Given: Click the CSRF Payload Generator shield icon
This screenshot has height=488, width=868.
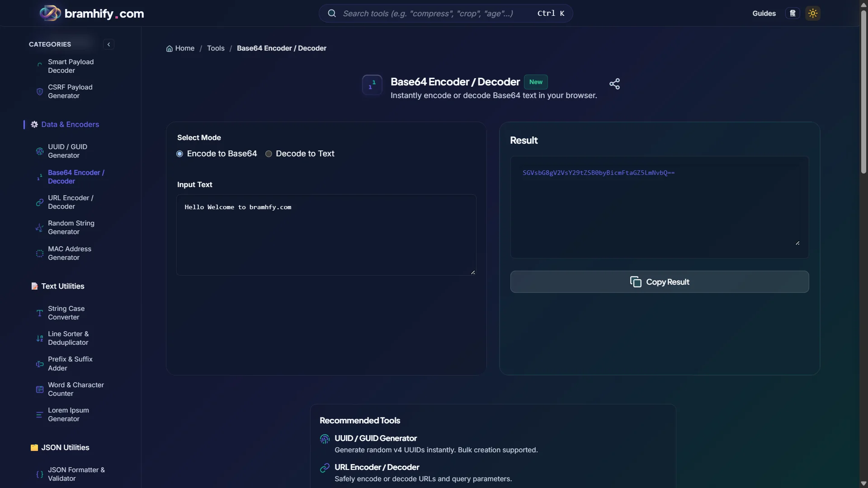Looking at the screenshot, I should 40,91.
